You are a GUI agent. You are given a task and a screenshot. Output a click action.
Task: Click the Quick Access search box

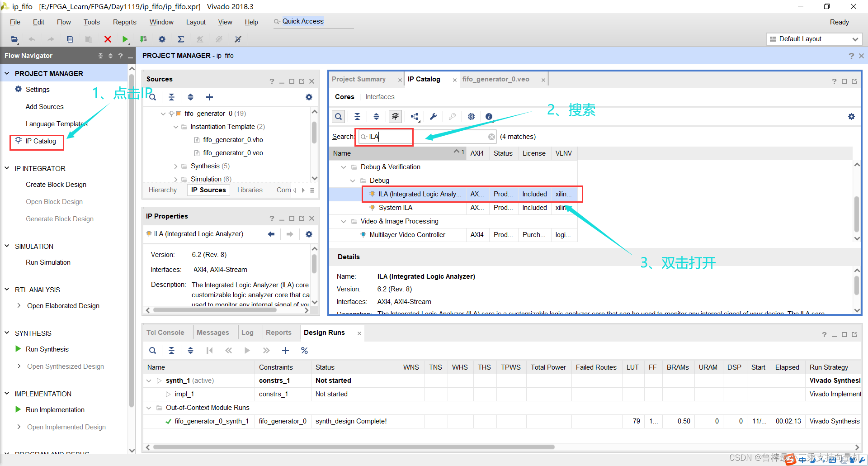[313, 21]
